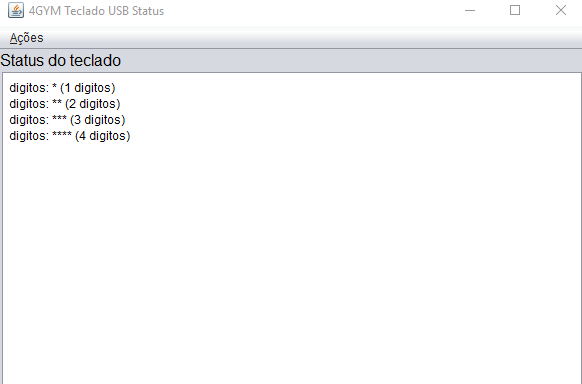
Task: Close the 4GYM Teclado USB Status window
Action: 560,10
